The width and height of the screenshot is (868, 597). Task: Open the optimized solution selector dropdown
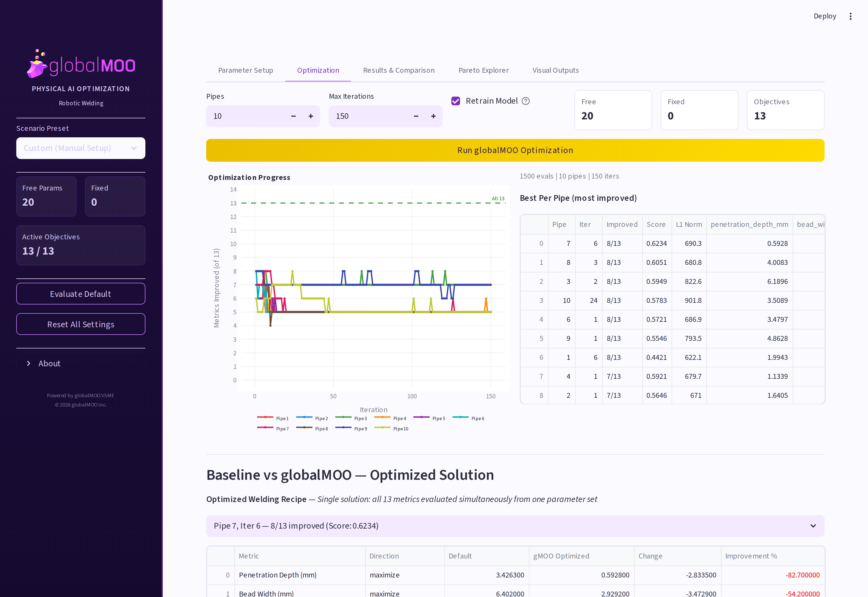(515, 526)
